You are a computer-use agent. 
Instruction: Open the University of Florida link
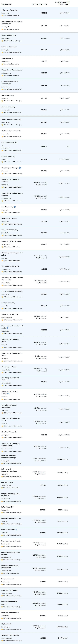9,367
